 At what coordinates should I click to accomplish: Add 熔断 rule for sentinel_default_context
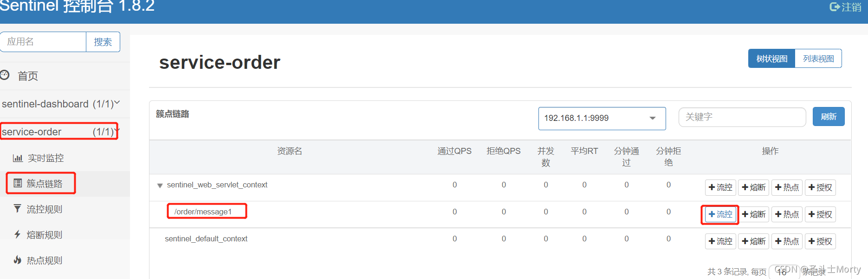tap(754, 241)
